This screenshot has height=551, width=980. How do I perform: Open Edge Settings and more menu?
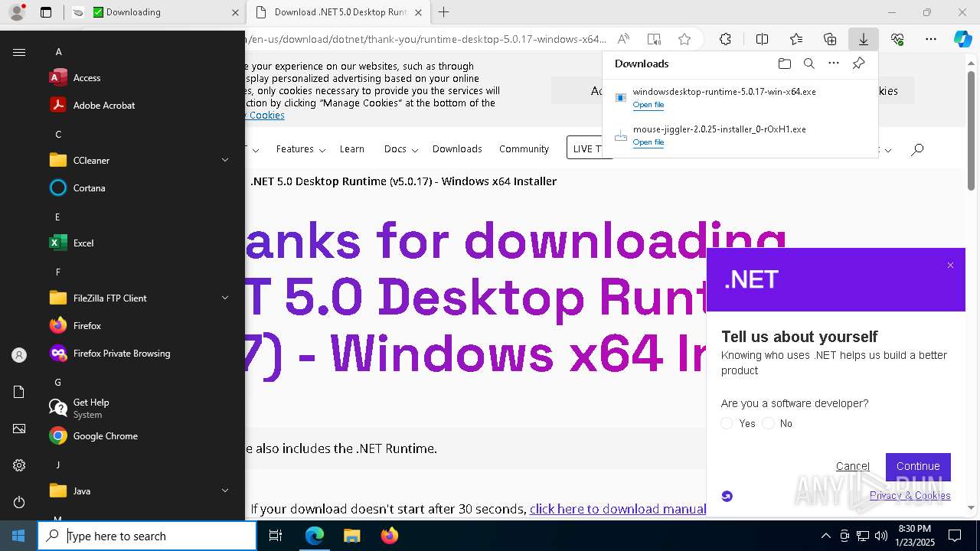pos(931,39)
